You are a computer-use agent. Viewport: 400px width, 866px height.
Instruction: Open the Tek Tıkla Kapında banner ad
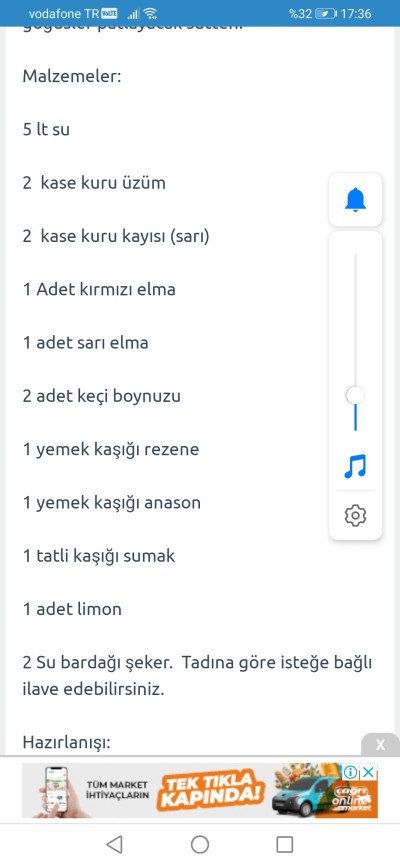[x=200, y=790]
